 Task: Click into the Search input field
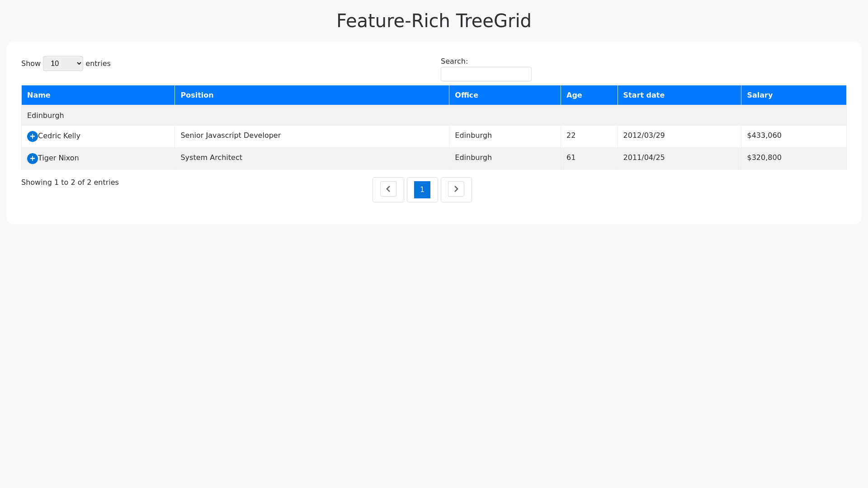[486, 74]
